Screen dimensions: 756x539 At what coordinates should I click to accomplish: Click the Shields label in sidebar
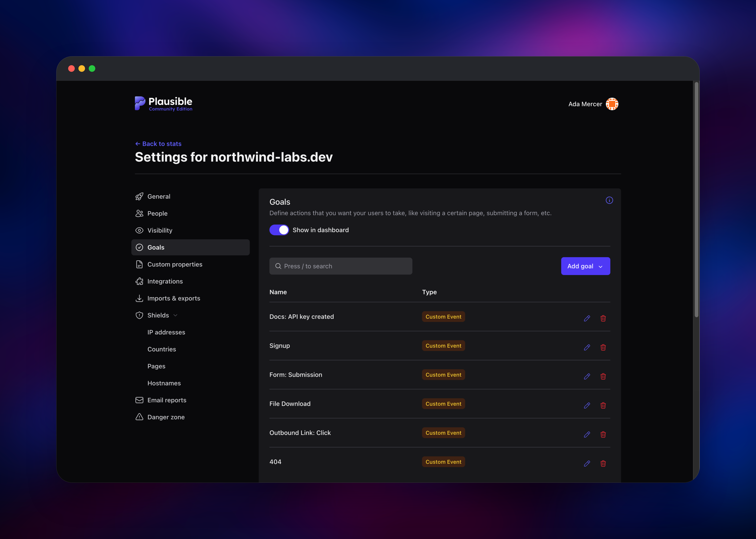coord(158,315)
